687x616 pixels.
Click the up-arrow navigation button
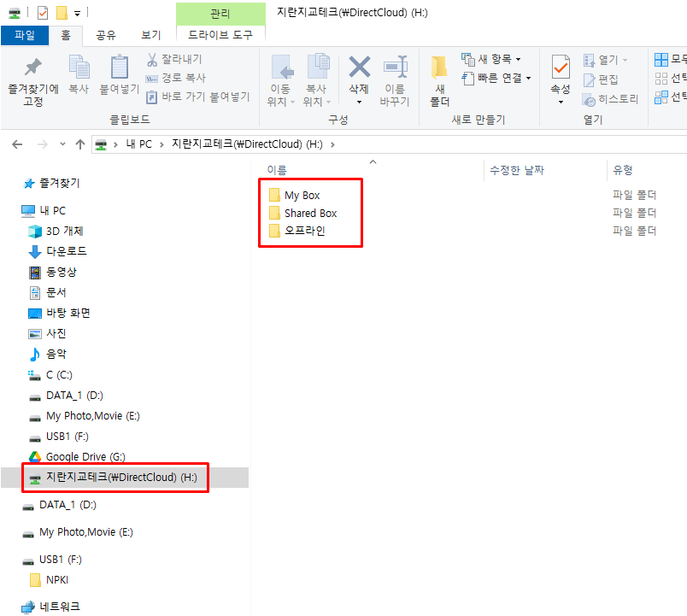click(x=80, y=144)
